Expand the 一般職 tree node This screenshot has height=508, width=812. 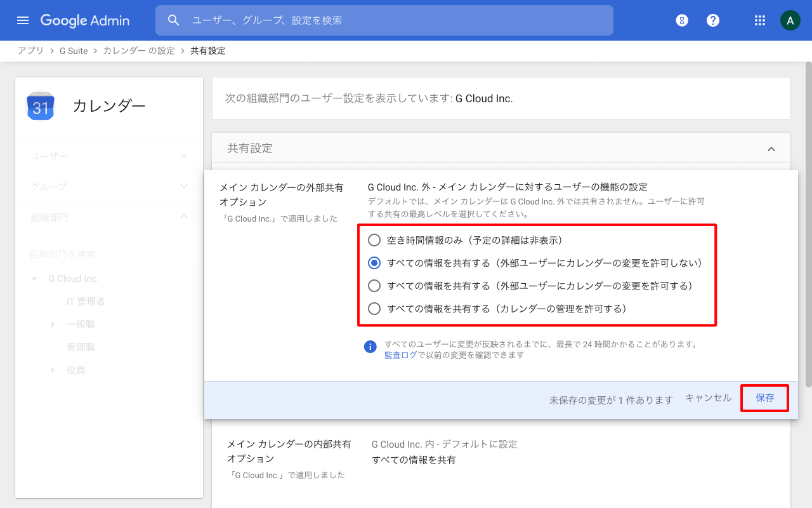(x=53, y=324)
